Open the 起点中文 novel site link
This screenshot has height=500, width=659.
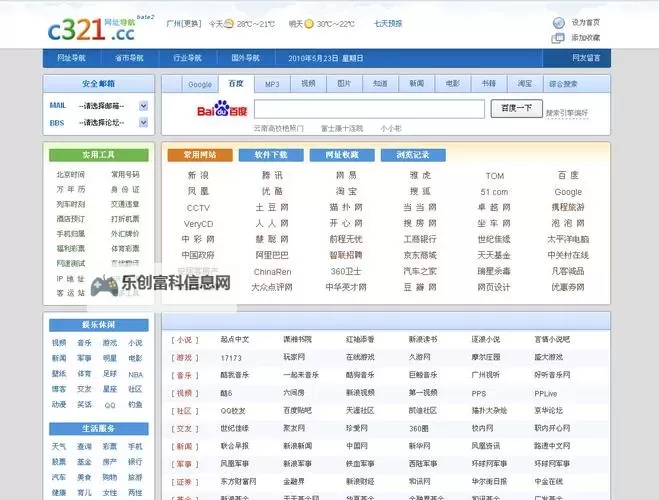pyautogui.click(x=235, y=339)
